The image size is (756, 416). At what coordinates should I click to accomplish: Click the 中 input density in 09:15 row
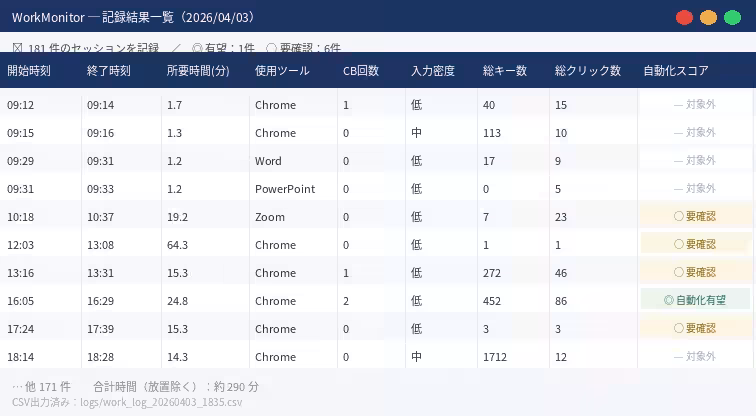point(417,133)
